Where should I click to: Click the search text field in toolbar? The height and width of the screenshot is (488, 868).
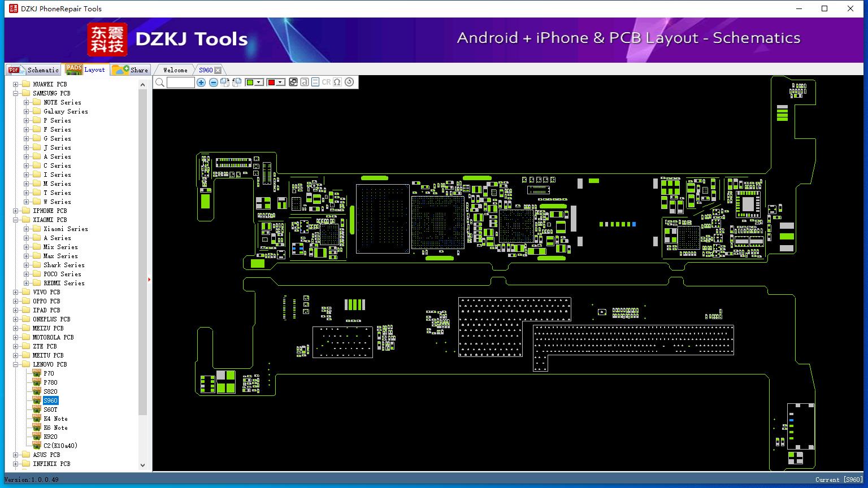coord(181,82)
